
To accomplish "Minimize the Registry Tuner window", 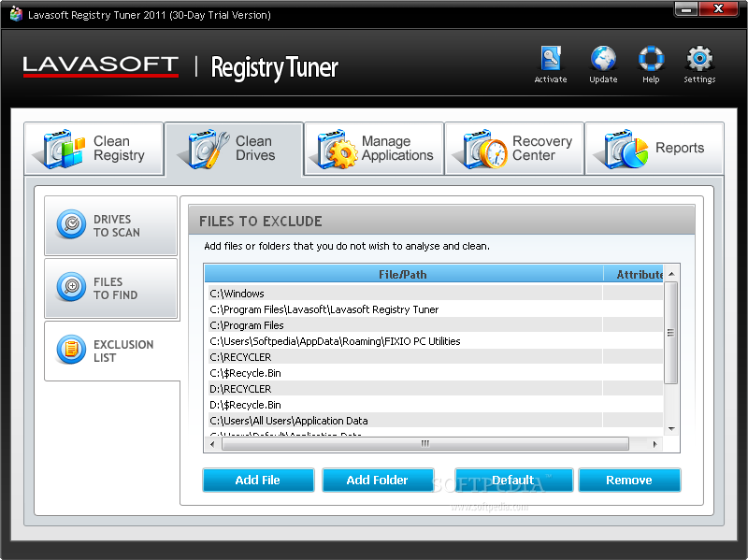I will pos(686,9).
